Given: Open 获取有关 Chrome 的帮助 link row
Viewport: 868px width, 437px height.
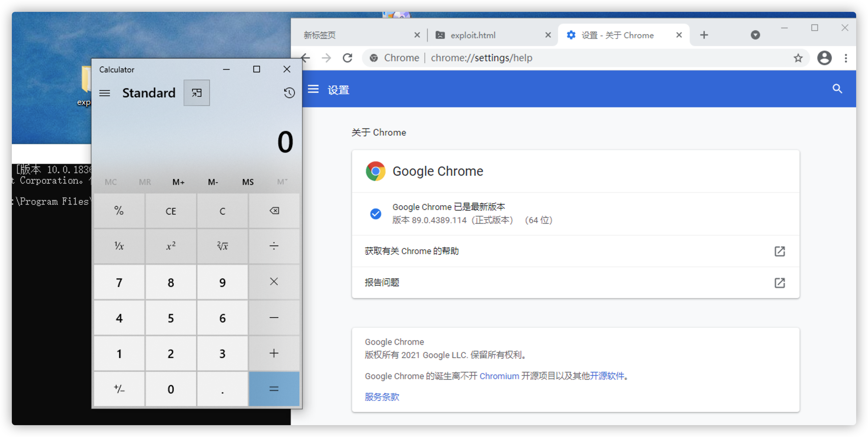Looking at the screenshot, I should [x=575, y=251].
